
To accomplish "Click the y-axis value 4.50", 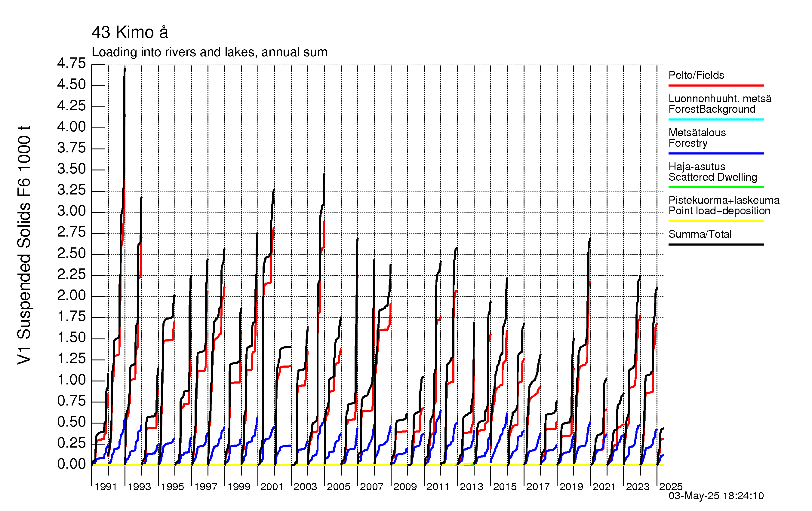I will [72, 84].
